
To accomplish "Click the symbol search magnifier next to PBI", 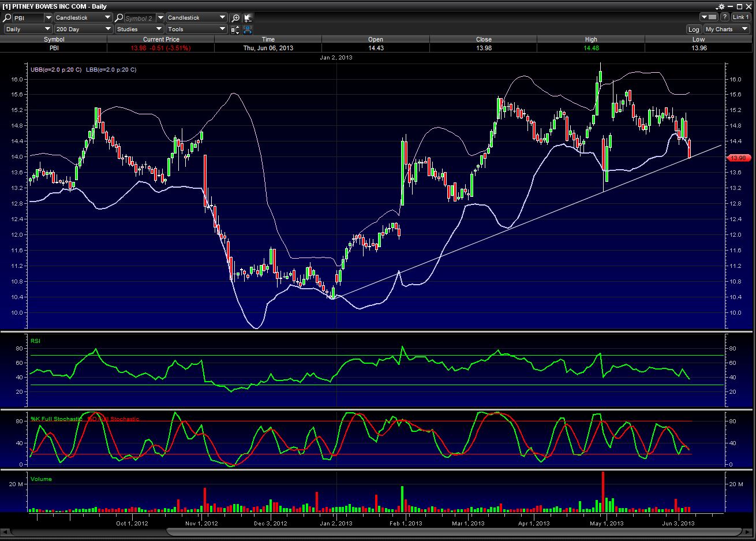I will click(x=8, y=18).
